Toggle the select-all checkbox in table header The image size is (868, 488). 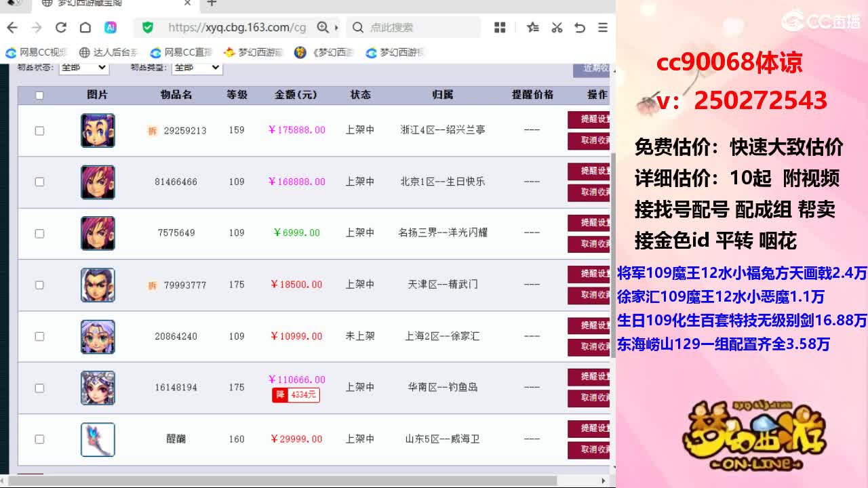pyautogui.click(x=39, y=96)
